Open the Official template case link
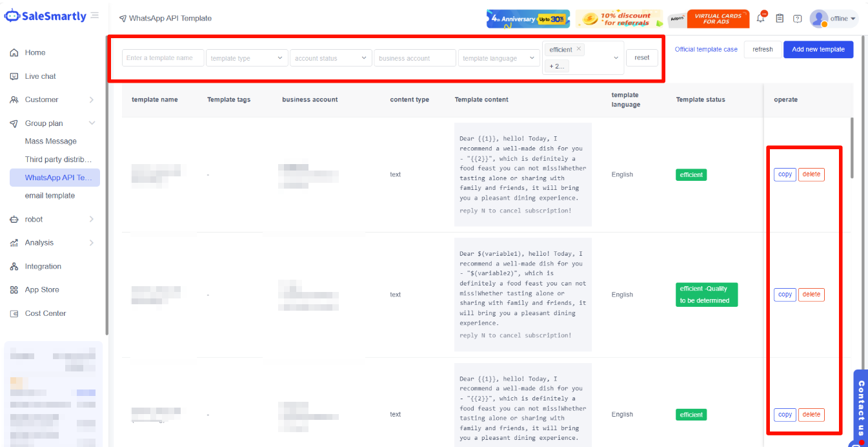The height and width of the screenshot is (447, 868). click(x=705, y=50)
